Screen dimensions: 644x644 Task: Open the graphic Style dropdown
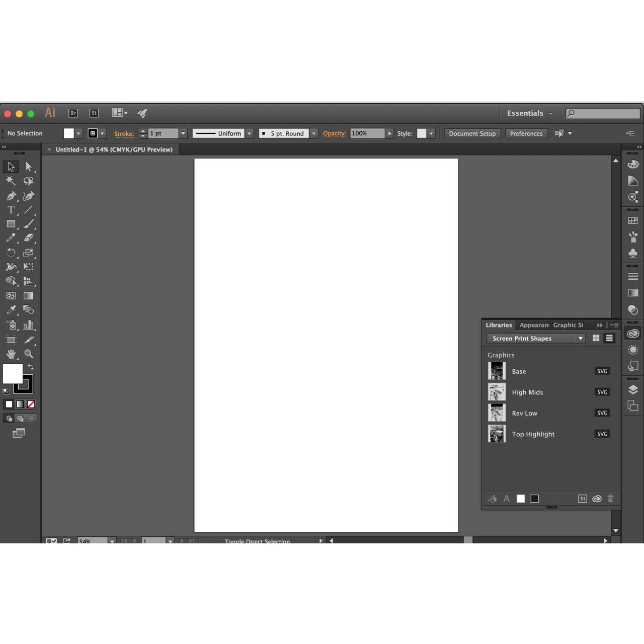[x=431, y=133]
